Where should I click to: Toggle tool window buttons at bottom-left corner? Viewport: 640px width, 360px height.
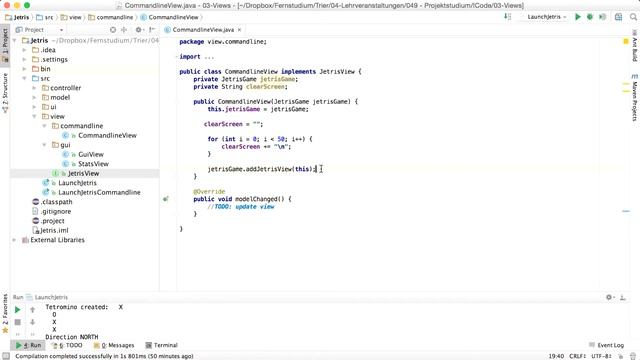click(6, 356)
